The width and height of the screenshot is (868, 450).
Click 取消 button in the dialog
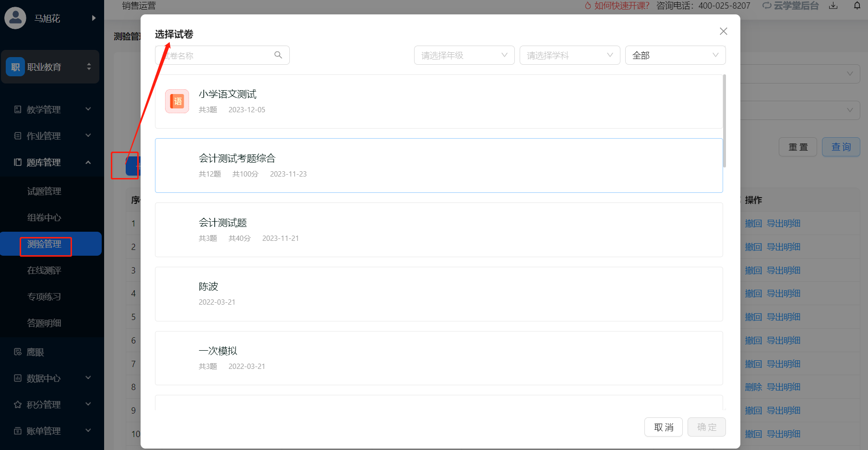(x=664, y=427)
